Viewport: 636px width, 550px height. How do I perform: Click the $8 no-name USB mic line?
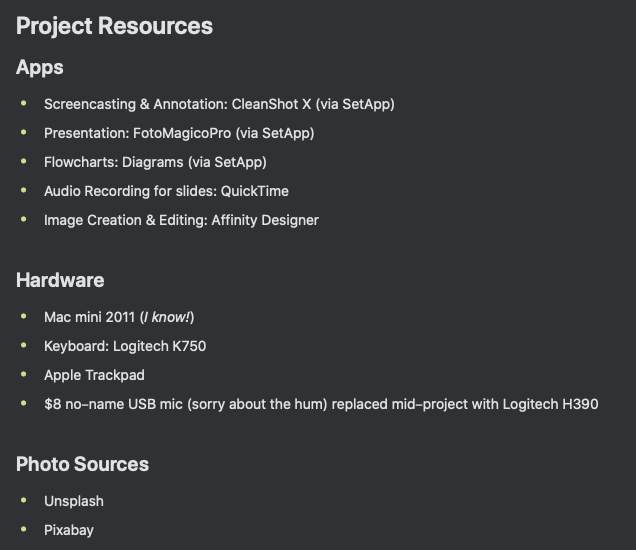[x=321, y=404]
